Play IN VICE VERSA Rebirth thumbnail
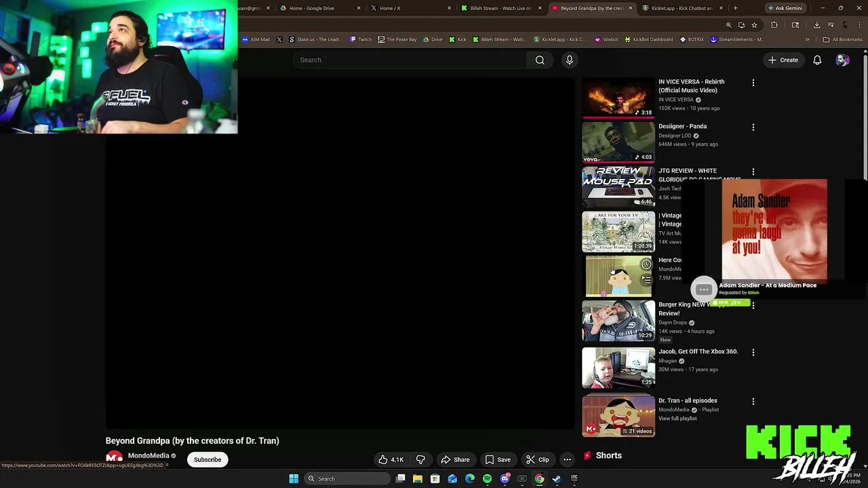868x488 pixels. [x=618, y=98]
